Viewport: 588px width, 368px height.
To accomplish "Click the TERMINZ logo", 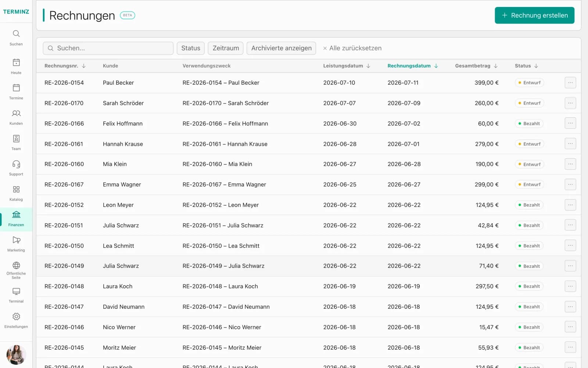I will [16, 12].
